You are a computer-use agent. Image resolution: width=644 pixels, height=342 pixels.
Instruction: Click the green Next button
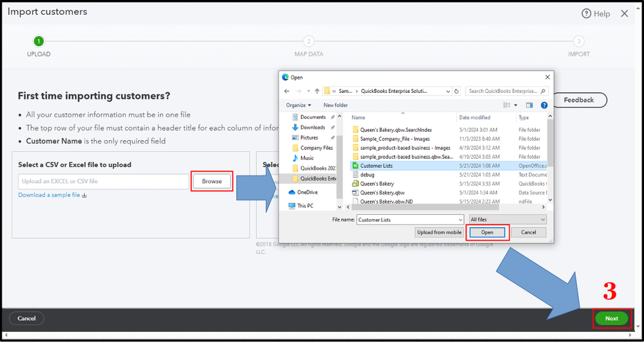(612, 319)
